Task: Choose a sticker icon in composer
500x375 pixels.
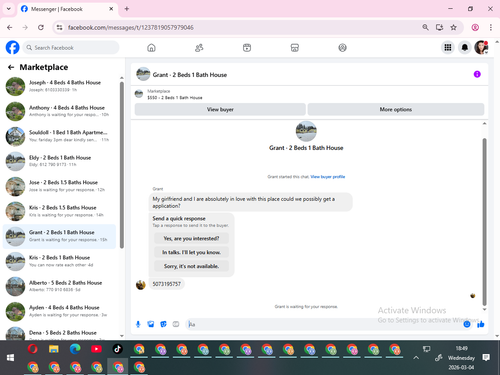Action: 163,324
